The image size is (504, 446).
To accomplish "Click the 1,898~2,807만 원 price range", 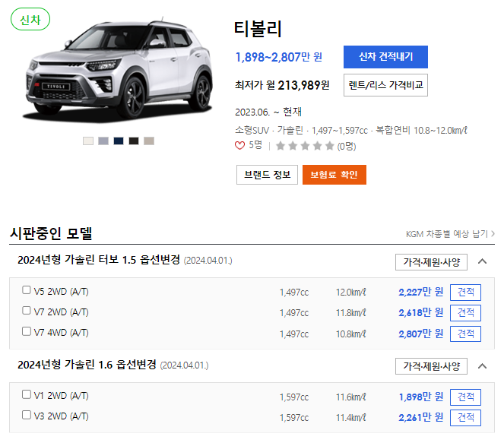I will tap(279, 57).
